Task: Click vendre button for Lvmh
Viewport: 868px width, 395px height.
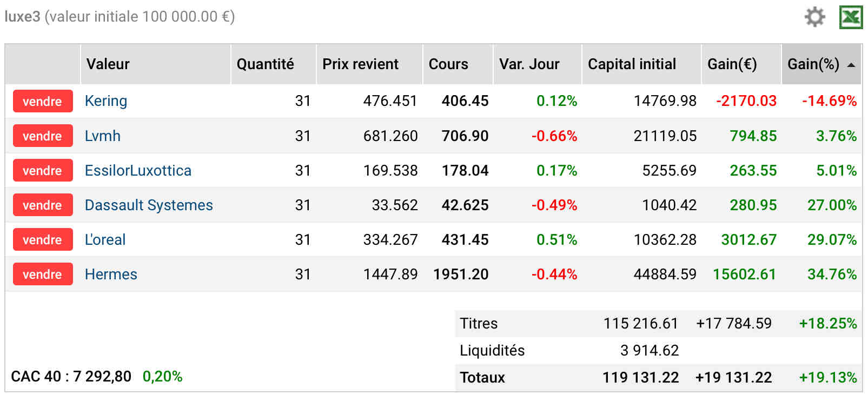Action: point(43,136)
